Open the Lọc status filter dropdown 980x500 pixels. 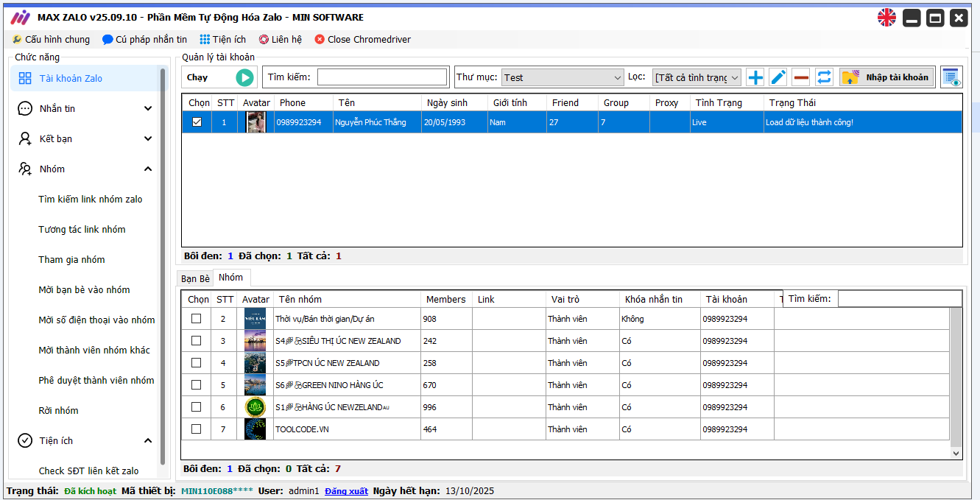click(697, 77)
